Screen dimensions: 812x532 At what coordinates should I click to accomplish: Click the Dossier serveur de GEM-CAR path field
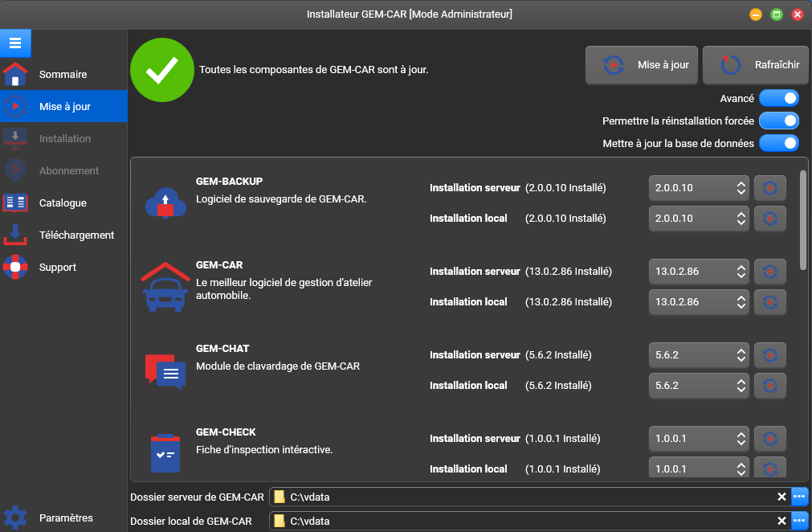point(530,497)
